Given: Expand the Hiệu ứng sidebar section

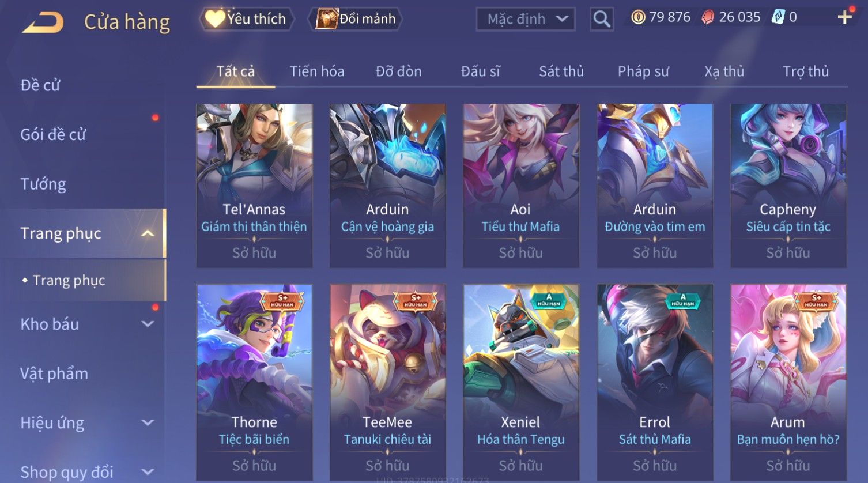Looking at the screenshot, I should pos(148,422).
